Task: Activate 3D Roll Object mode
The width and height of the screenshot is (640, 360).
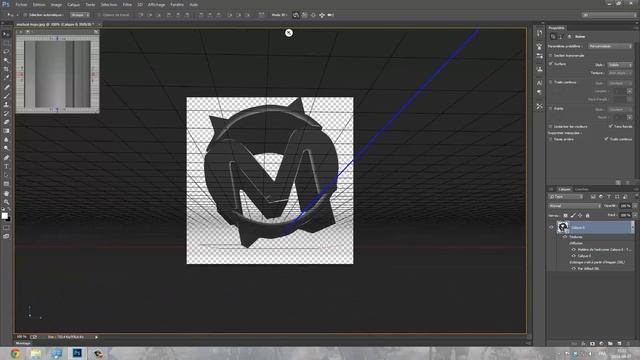Action: tap(304, 15)
